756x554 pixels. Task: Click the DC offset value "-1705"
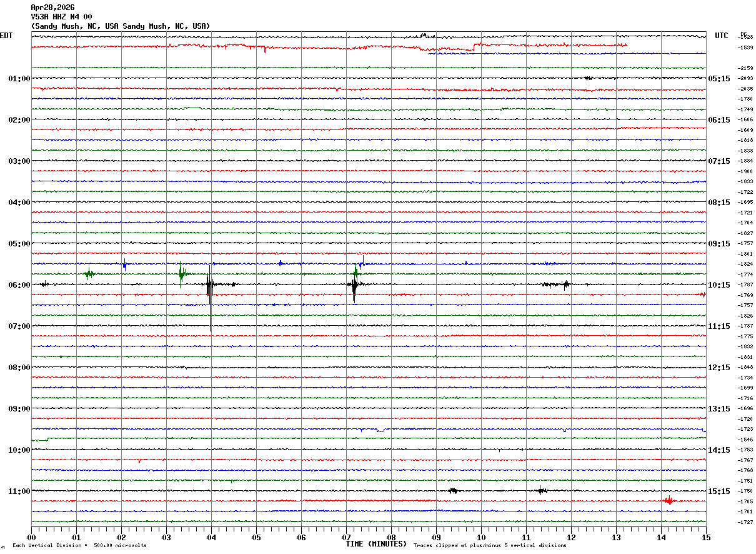tap(745, 501)
